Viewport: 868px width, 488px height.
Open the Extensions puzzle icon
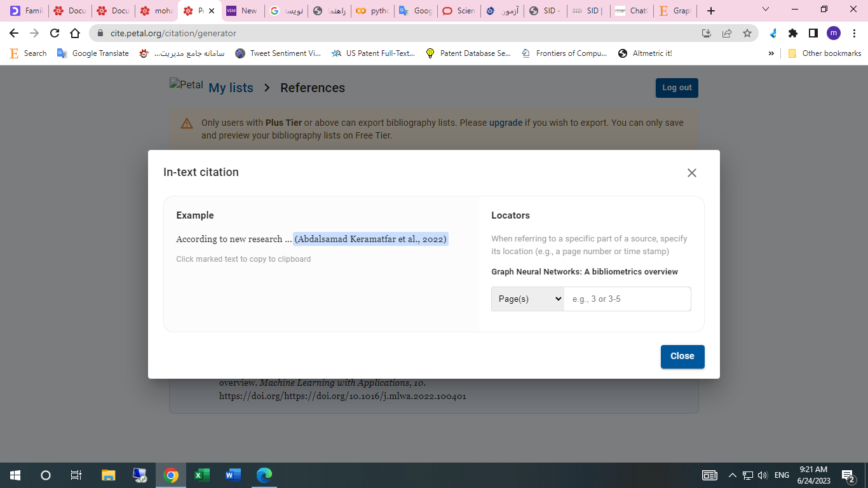tap(793, 33)
